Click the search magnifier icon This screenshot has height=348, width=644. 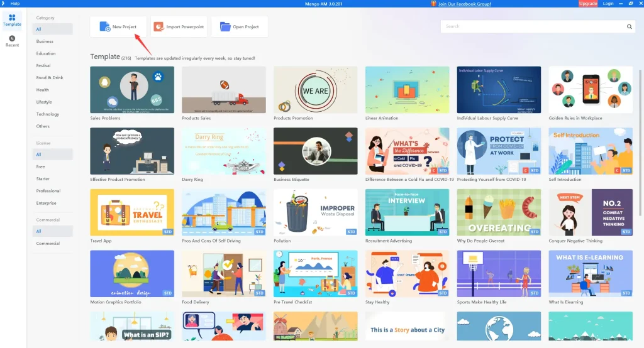[x=630, y=27]
